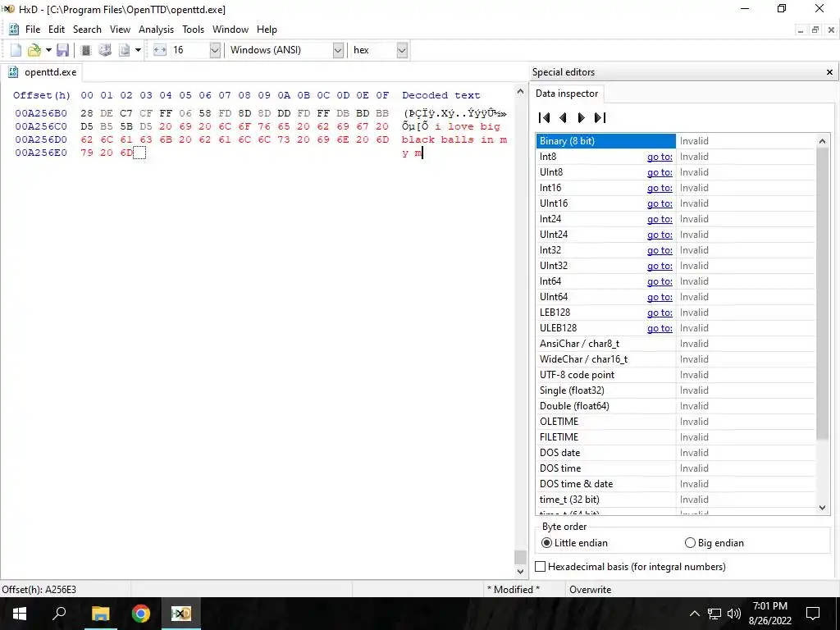Viewport: 840px width, 630px height.
Task: Click the go to: link for UInt32
Action: [x=660, y=266]
